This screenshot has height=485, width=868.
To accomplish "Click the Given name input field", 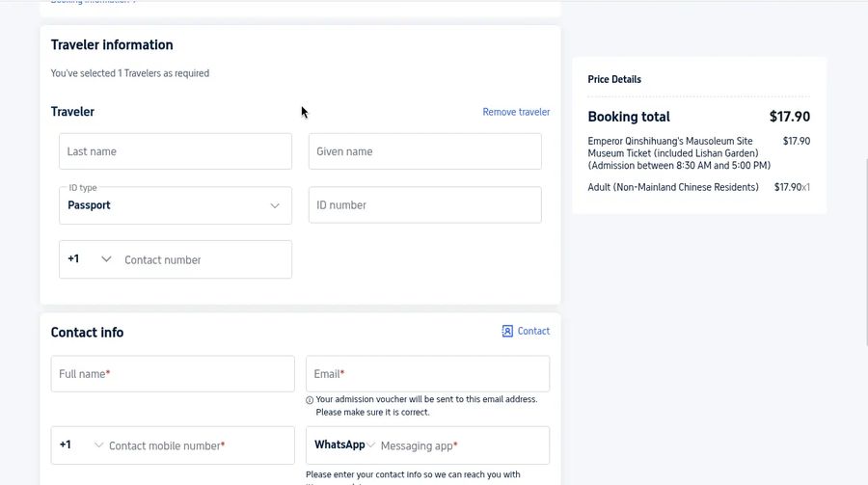I will click(424, 151).
